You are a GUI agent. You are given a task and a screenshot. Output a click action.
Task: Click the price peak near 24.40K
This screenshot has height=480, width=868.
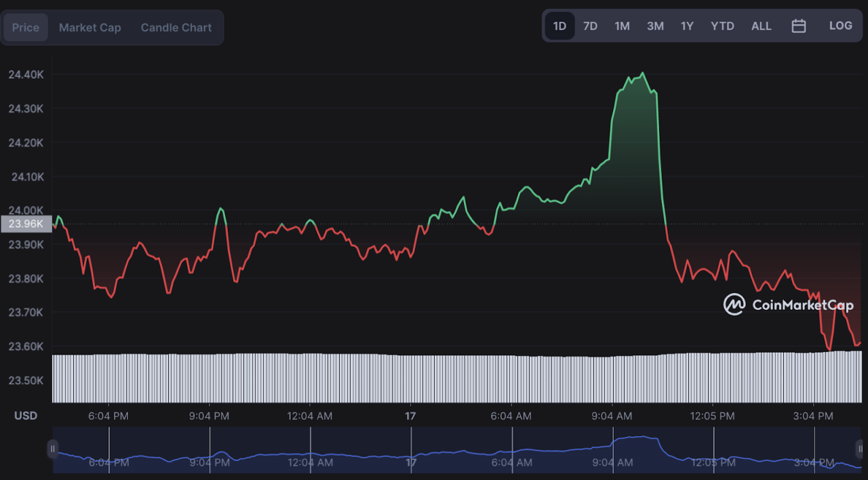tap(642, 74)
